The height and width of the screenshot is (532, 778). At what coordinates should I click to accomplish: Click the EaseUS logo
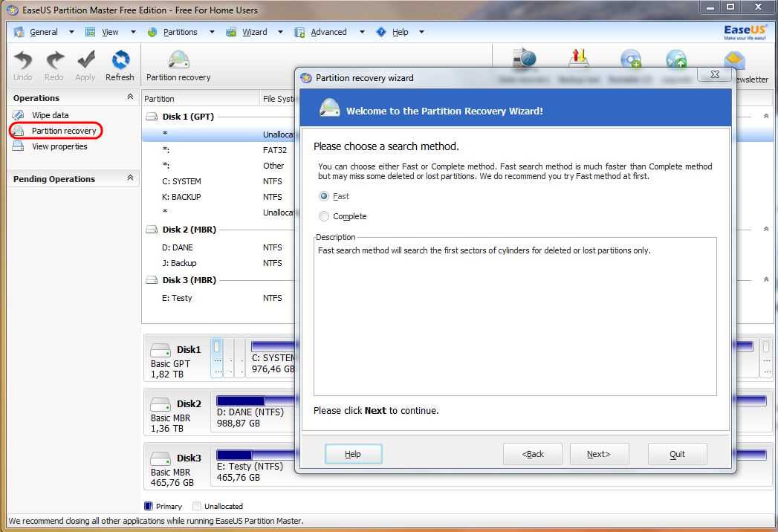pos(745,32)
